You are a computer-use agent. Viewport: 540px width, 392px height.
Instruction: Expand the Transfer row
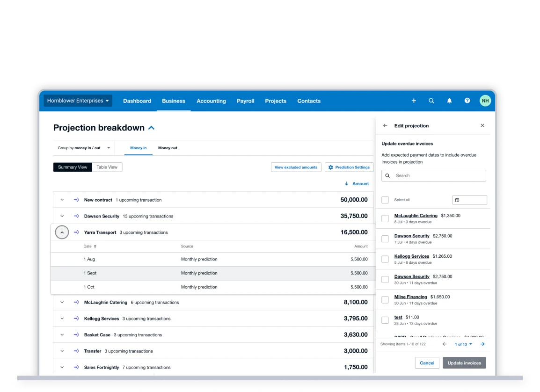point(62,351)
